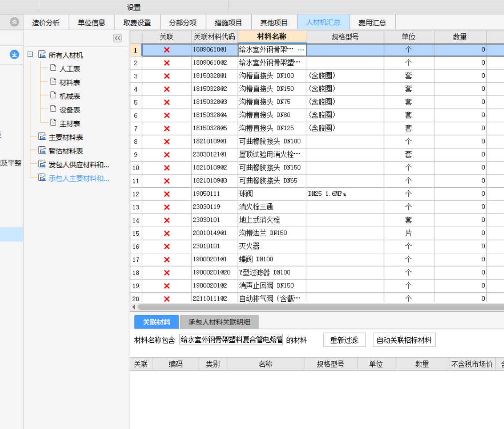Viewport: 504px width, 429px height.
Task: Switch to the 分部分项 tab
Action: pyautogui.click(x=183, y=22)
